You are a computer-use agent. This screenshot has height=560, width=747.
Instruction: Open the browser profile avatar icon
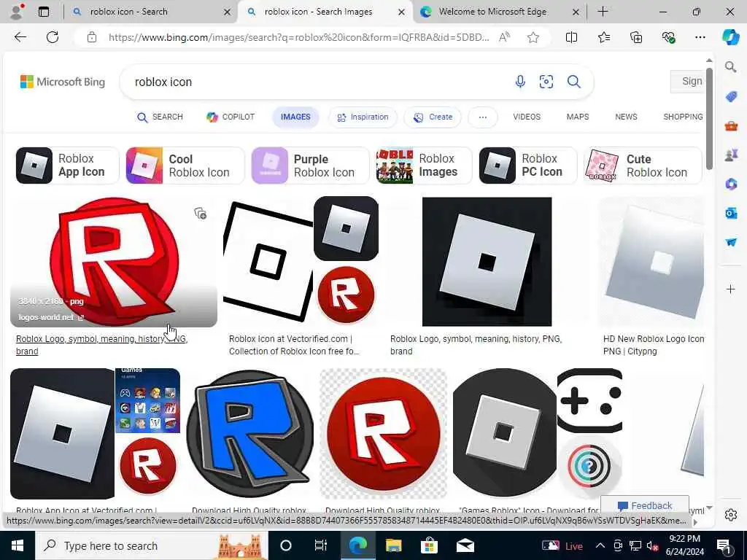[18, 12]
